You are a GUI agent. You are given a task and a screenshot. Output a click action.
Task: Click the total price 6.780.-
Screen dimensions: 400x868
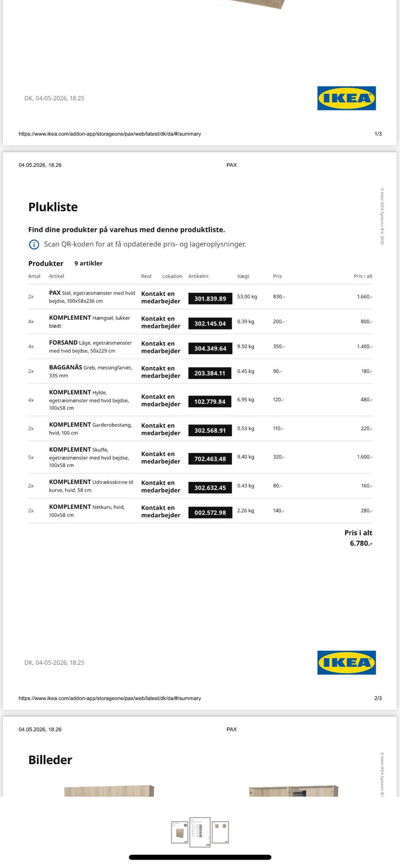361,543
